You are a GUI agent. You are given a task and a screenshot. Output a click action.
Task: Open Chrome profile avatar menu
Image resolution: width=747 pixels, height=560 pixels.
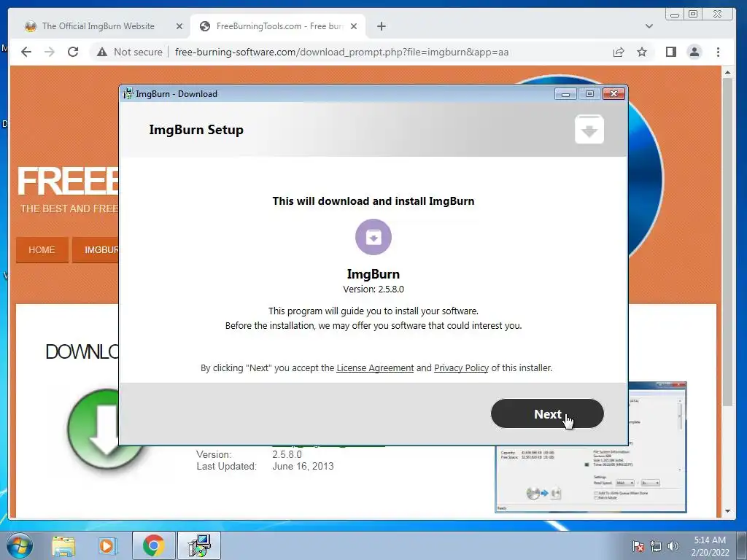(694, 52)
